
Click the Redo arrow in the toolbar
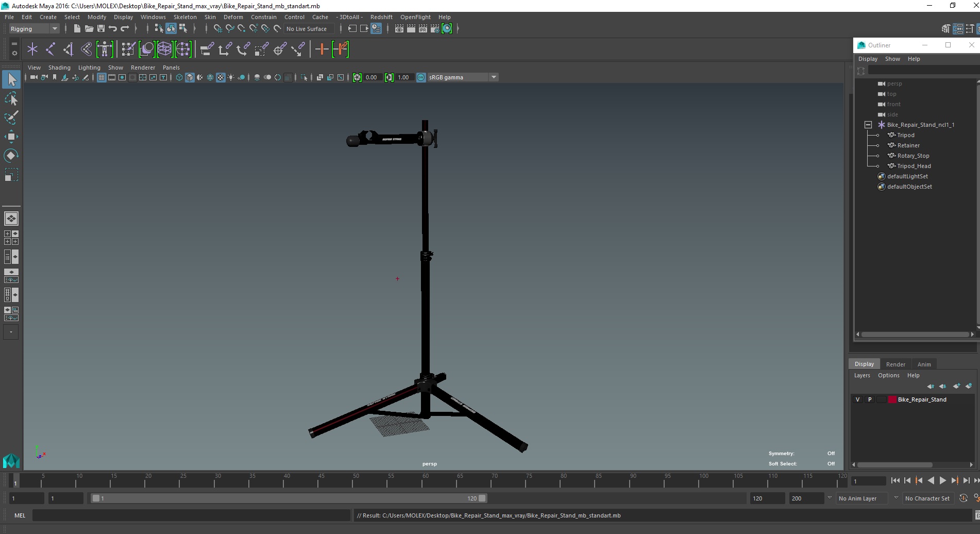(125, 29)
